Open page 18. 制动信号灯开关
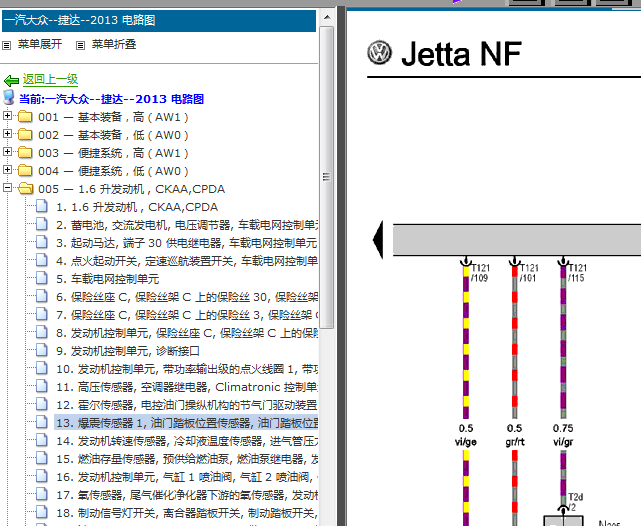This screenshot has height=526, width=641. [x=187, y=513]
